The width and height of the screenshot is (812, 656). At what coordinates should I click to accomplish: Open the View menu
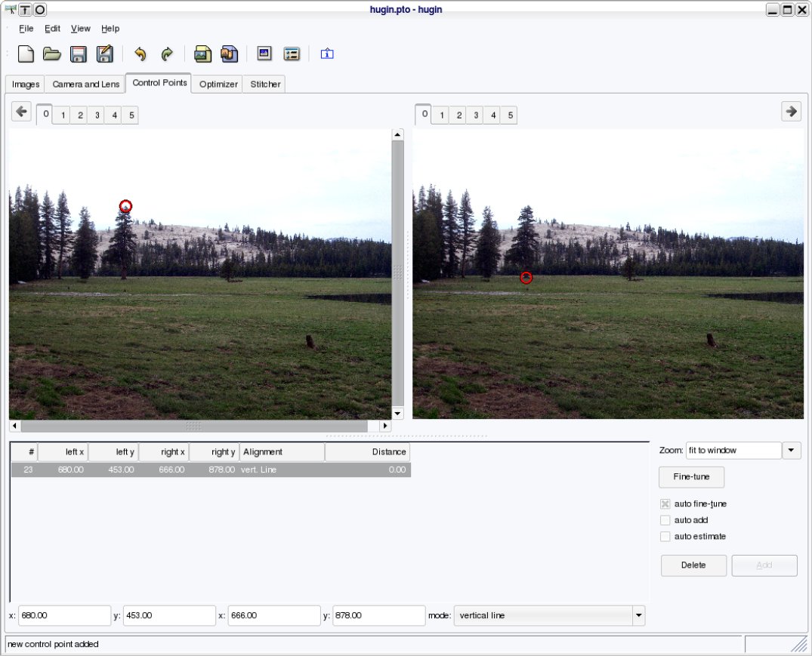tap(80, 29)
